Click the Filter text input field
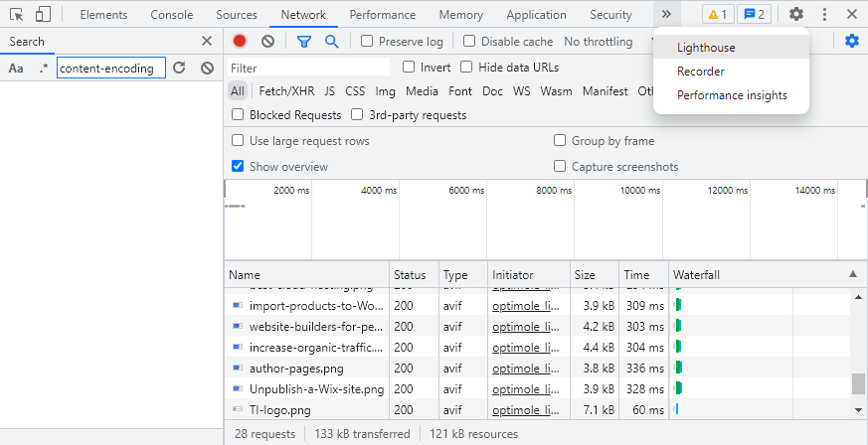868x445 pixels. [x=309, y=68]
